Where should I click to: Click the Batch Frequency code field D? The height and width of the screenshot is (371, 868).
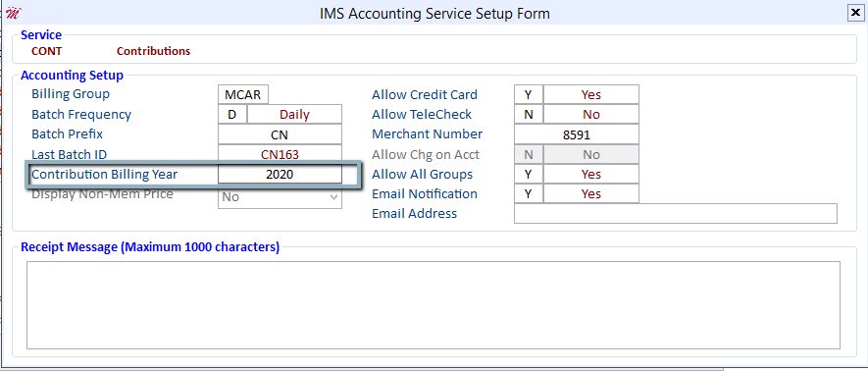(x=231, y=115)
